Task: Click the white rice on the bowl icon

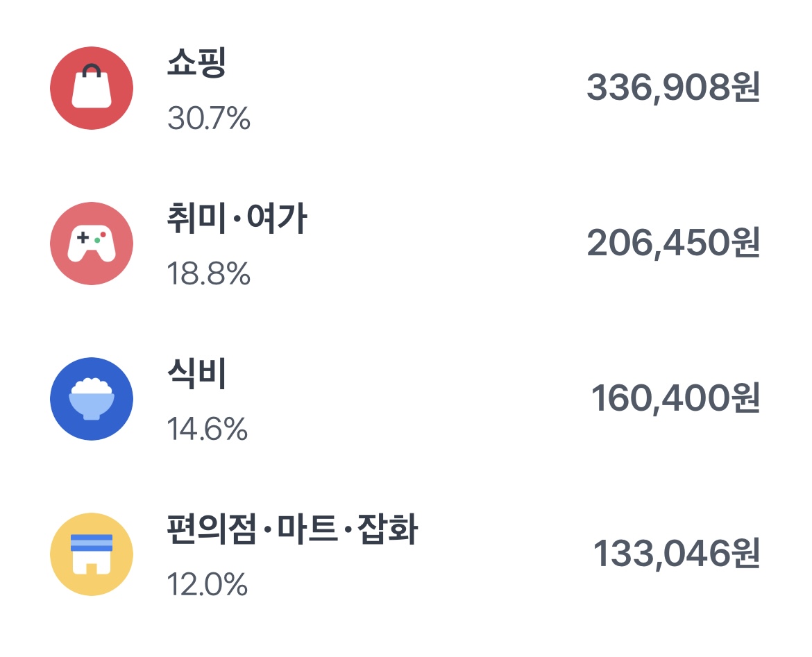Action: tap(92, 386)
